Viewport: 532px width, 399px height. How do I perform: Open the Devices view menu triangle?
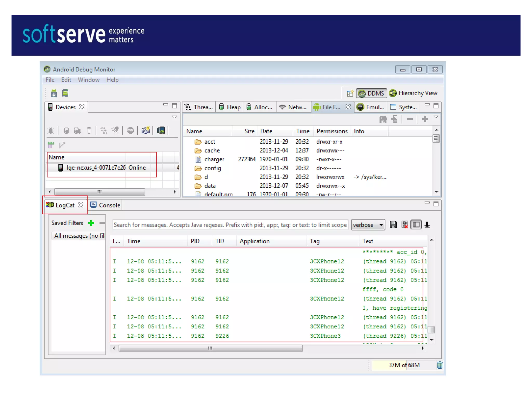[175, 117]
